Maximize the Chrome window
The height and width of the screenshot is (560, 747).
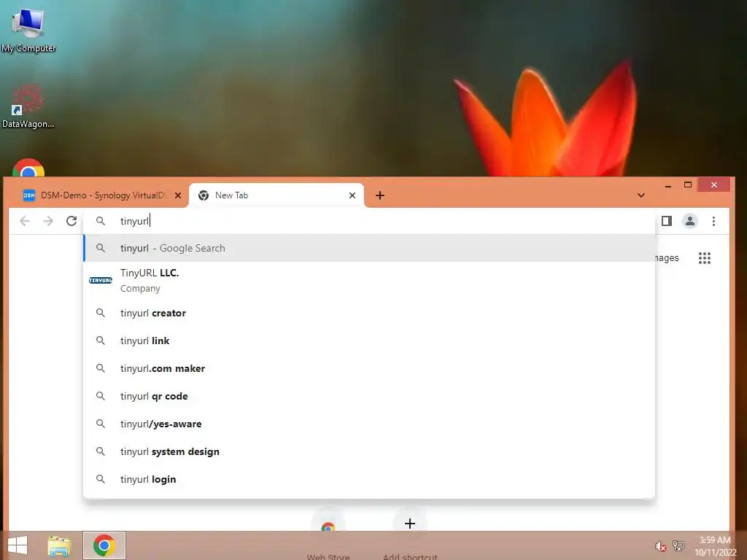click(x=688, y=184)
